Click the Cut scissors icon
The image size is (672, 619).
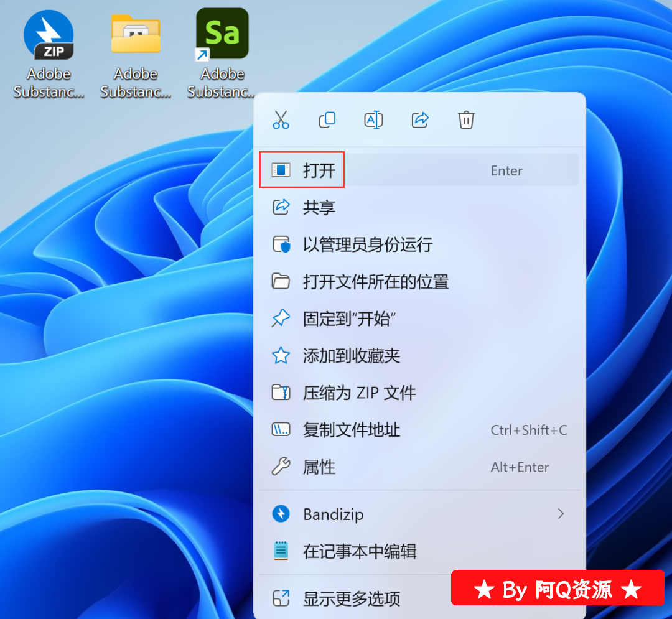281,119
